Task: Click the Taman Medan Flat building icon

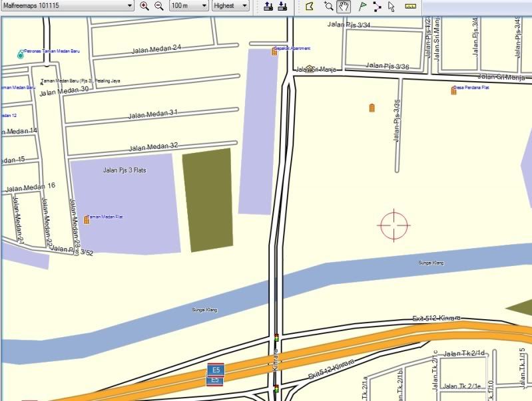Action: (x=87, y=219)
